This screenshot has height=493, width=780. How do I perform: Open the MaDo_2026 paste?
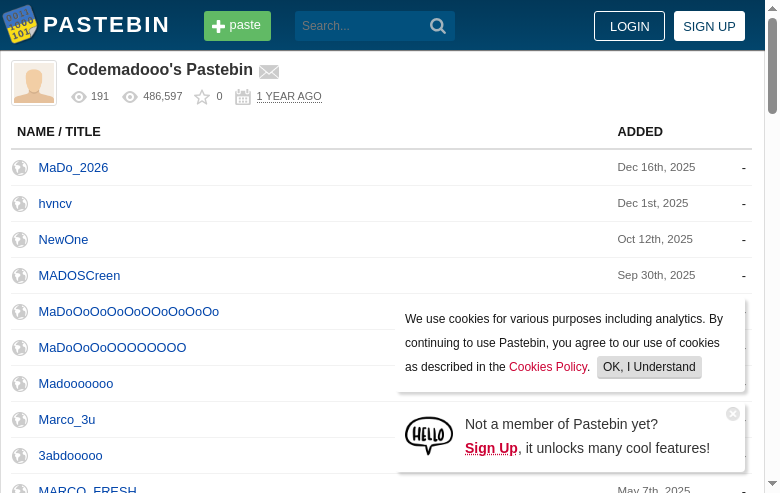coord(73,168)
